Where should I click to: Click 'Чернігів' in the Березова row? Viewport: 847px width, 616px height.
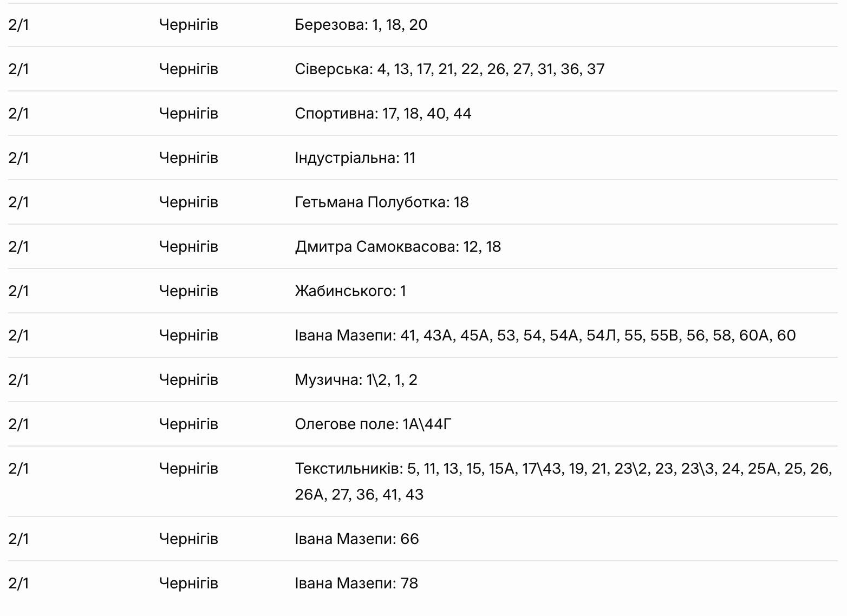tap(188, 25)
